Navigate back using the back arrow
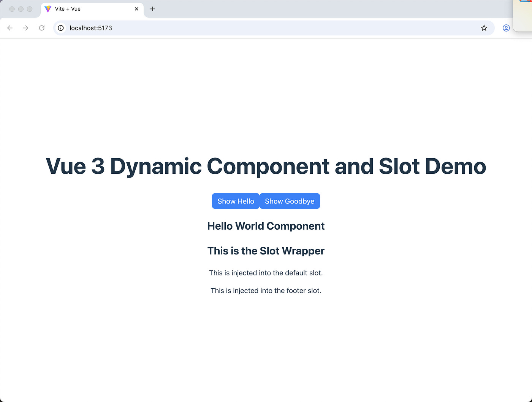The image size is (532, 402). pos(9,28)
